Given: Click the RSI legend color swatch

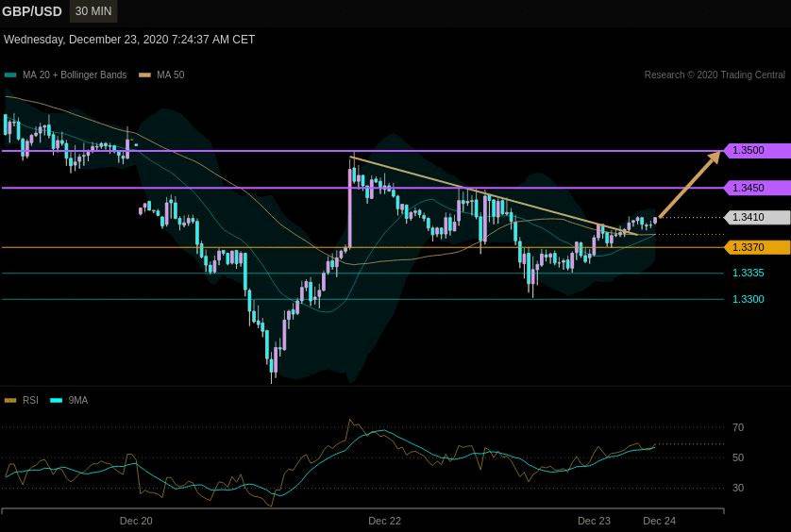Looking at the screenshot, I should pos(10,400).
